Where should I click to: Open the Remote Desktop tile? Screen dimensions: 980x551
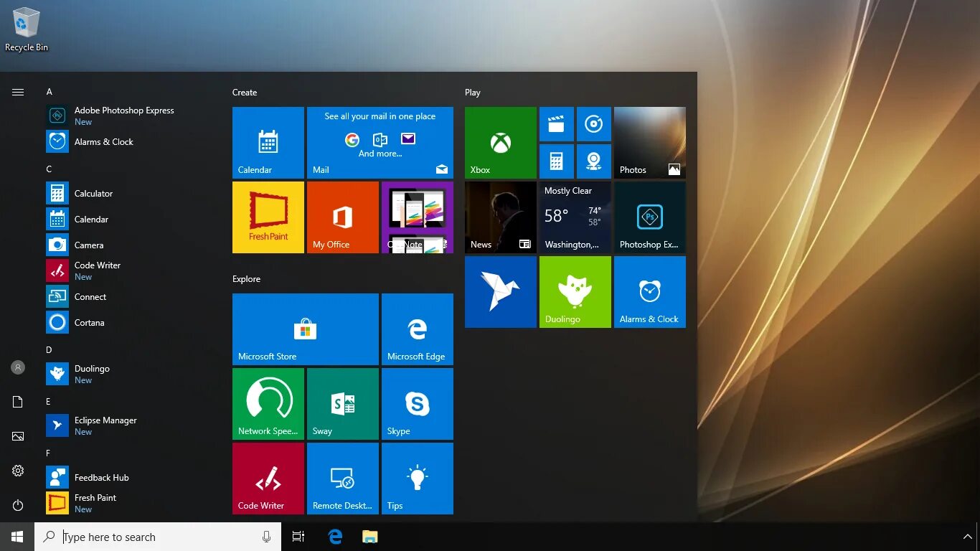[x=343, y=479]
